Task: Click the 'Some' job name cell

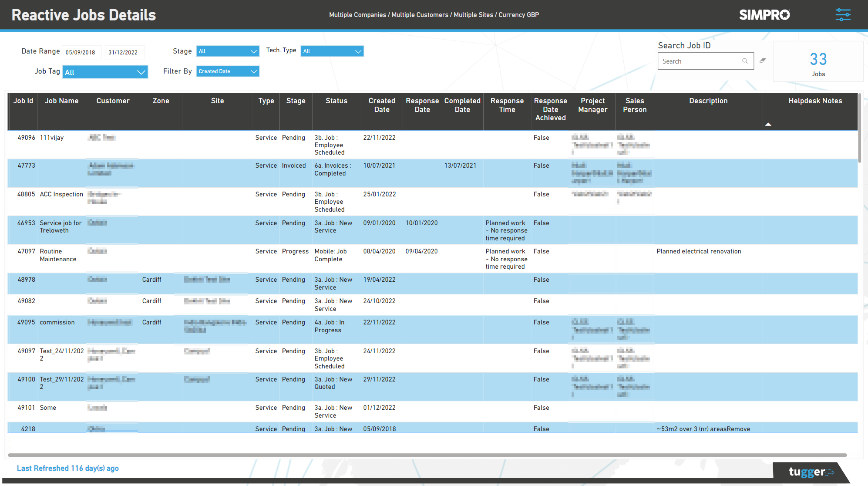Action: click(x=48, y=408)
